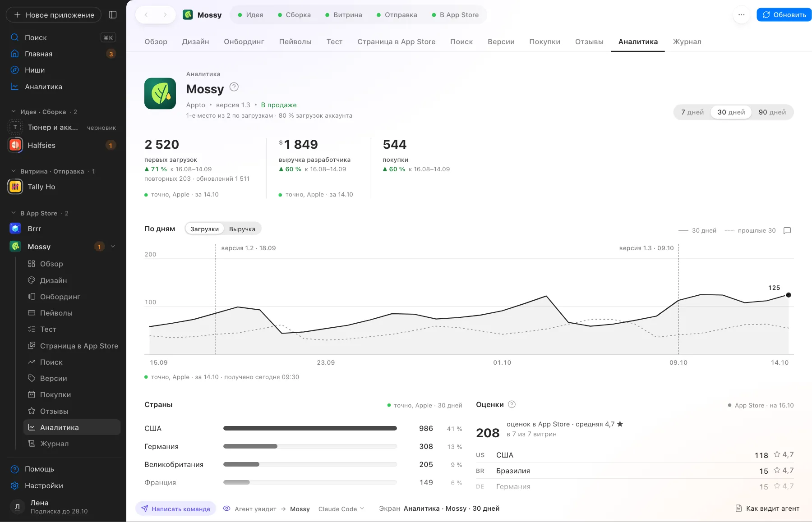
Task: Open Журнал under Mossy in sidebar
Action: (x=72, y=444)
